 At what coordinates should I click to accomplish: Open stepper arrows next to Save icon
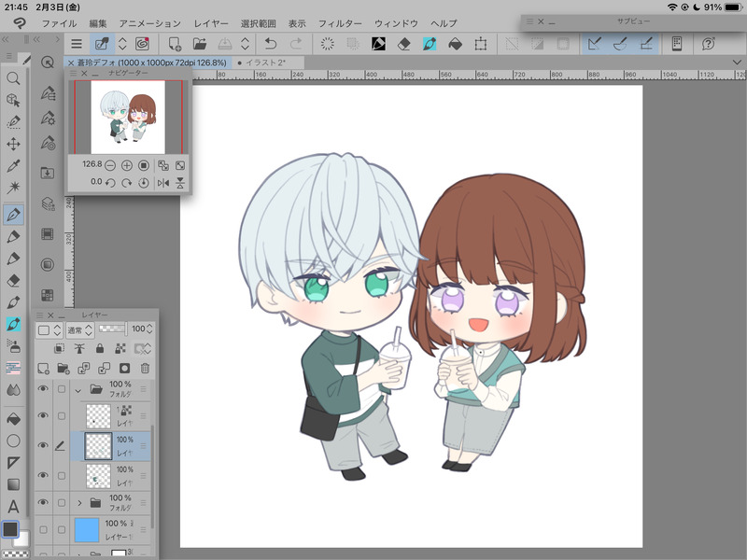point(245,44)
